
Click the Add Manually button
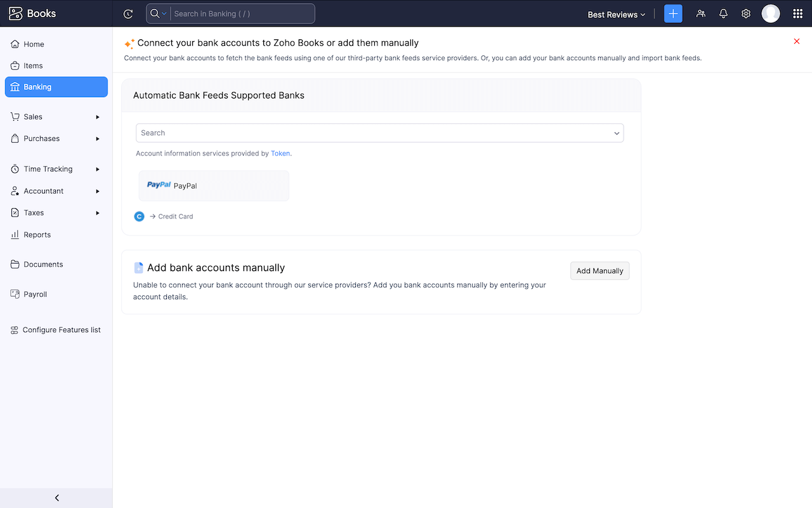pos(599,271)
